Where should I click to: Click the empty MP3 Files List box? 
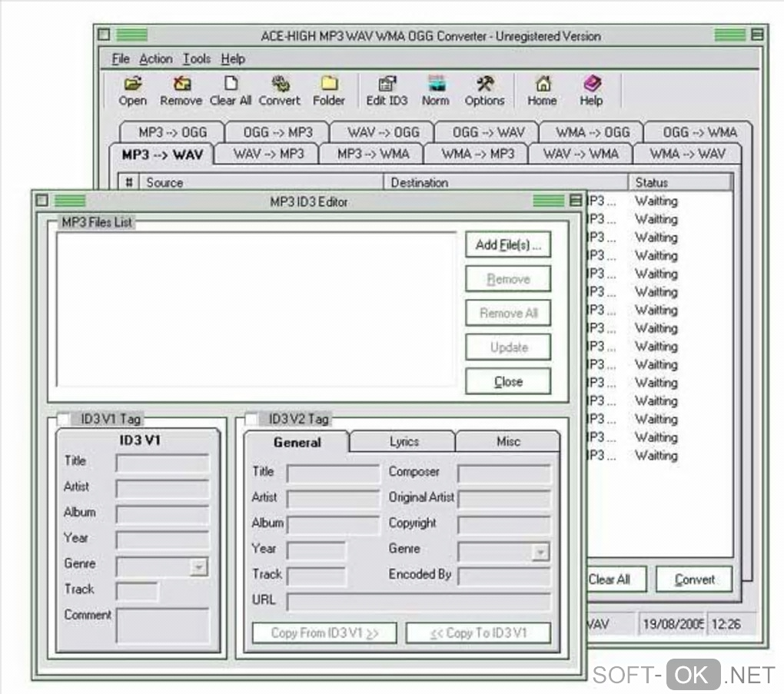click(257, 310)
